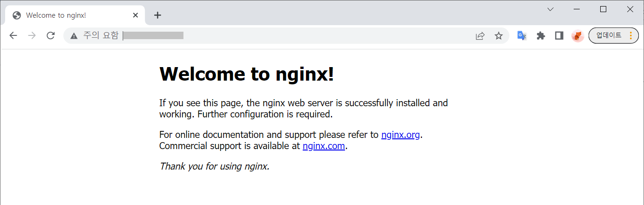
Task: Select the Welcome to nginx! tab
Action: pos(75,15)
